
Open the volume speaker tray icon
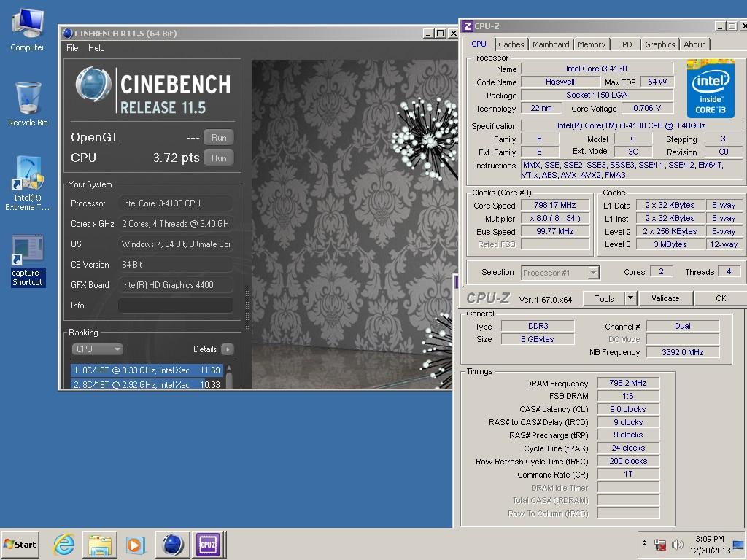tap(677, 544)
